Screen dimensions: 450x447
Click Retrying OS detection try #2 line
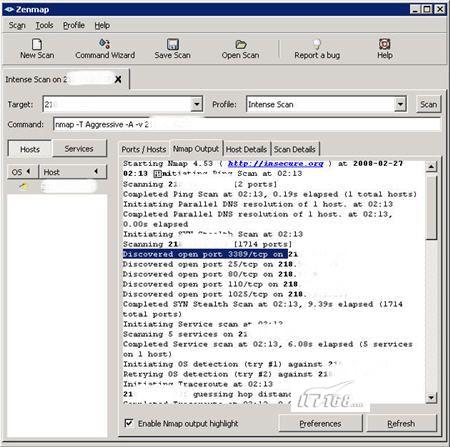tap(229, 374)
